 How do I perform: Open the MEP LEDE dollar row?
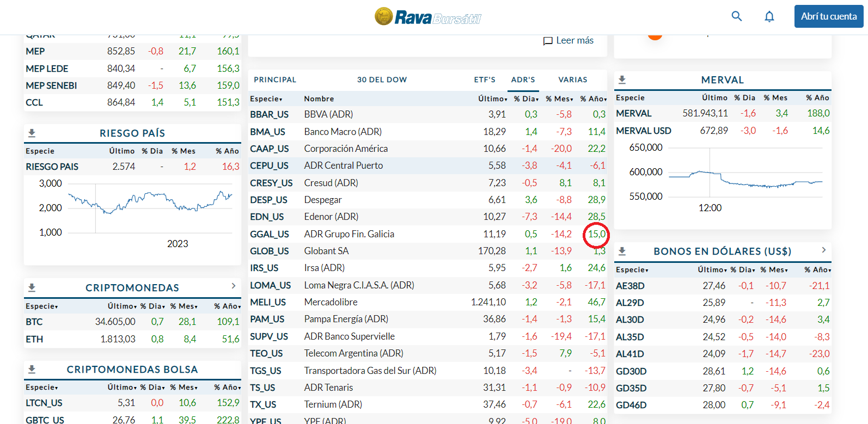132,69
